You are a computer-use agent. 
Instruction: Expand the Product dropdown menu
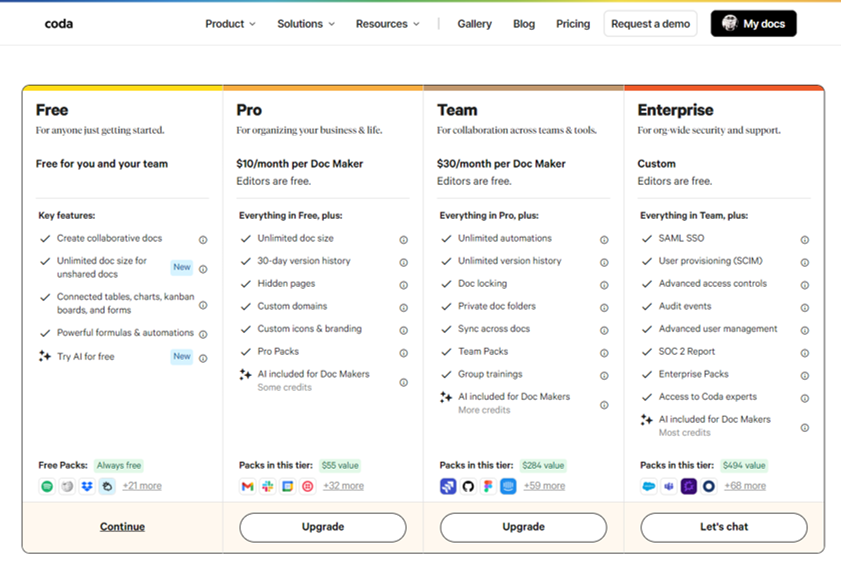230,24
